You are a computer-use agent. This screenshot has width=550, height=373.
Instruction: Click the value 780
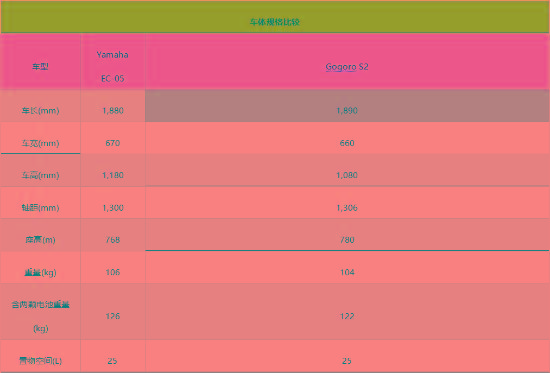pos(347,240)
